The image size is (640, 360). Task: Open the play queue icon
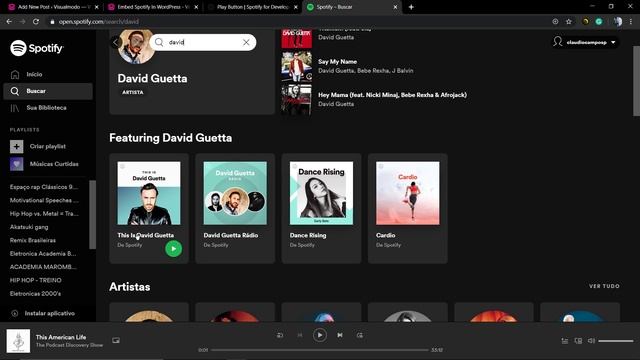tap(565, 341)
